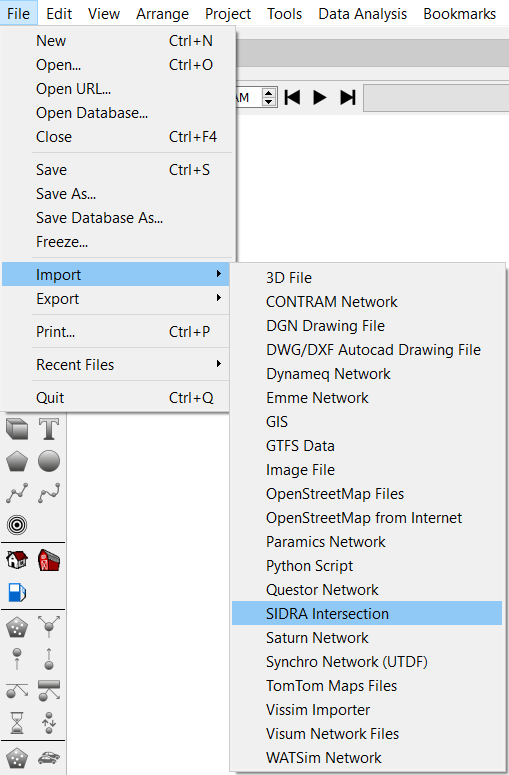Image resolution: width=509 pixels, height=775 pixels.
Task: Select the 3D box tool icon
Action: (17, 429)
